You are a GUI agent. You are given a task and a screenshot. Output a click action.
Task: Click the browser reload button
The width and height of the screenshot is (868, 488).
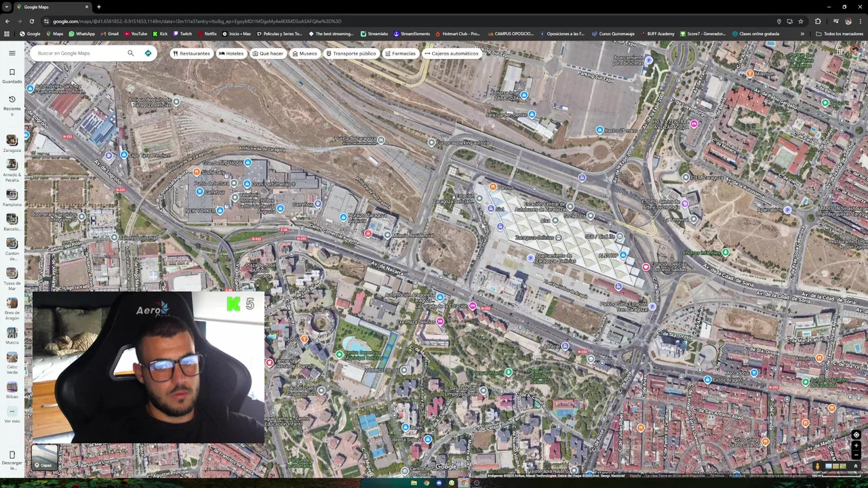[31, 21]
